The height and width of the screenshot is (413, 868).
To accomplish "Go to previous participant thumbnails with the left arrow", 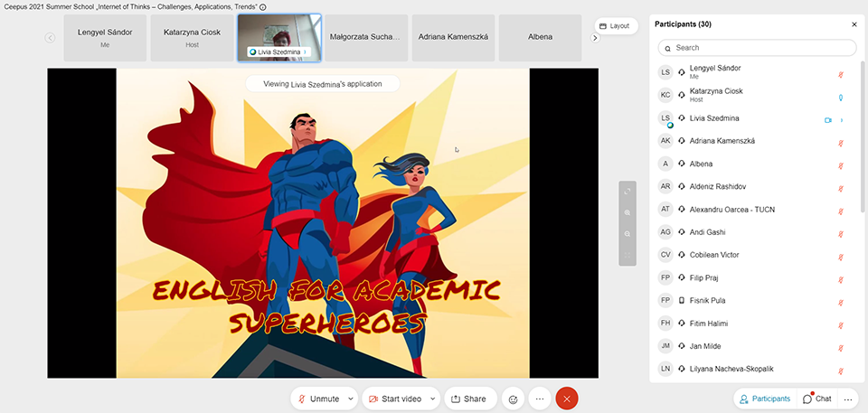I will [x=50, y=38].
